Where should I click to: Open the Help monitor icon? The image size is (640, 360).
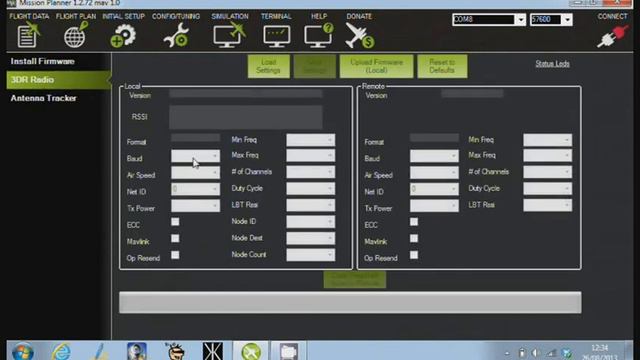[x=319, y=35]
